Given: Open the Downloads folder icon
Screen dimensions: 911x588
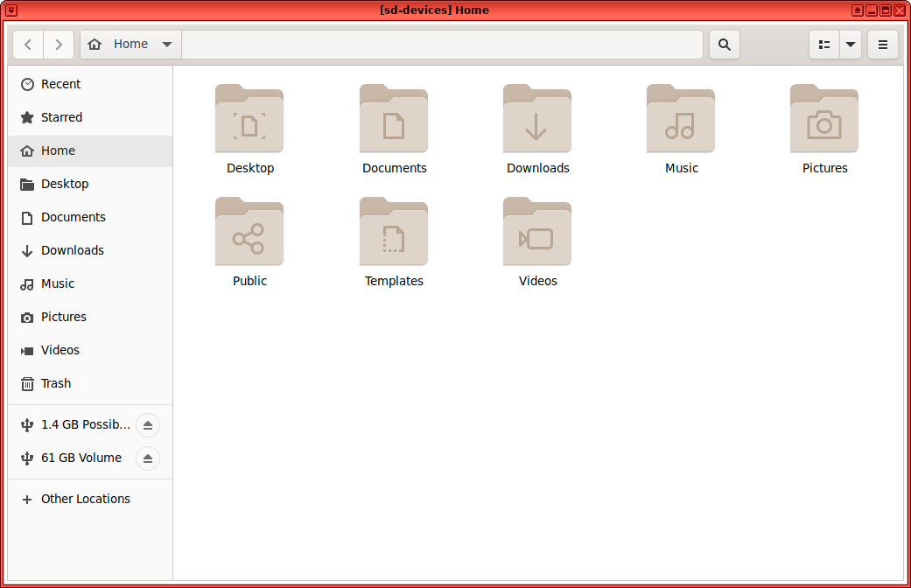Looking at the screenshot, I should pos(536,120).
